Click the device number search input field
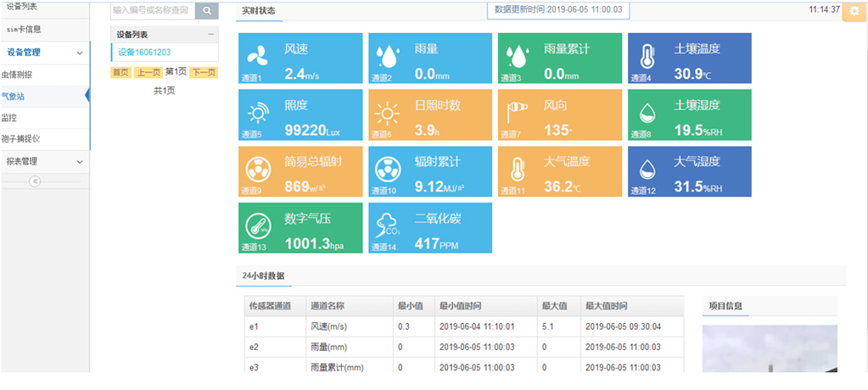868x390 pixels. point(153,10)
